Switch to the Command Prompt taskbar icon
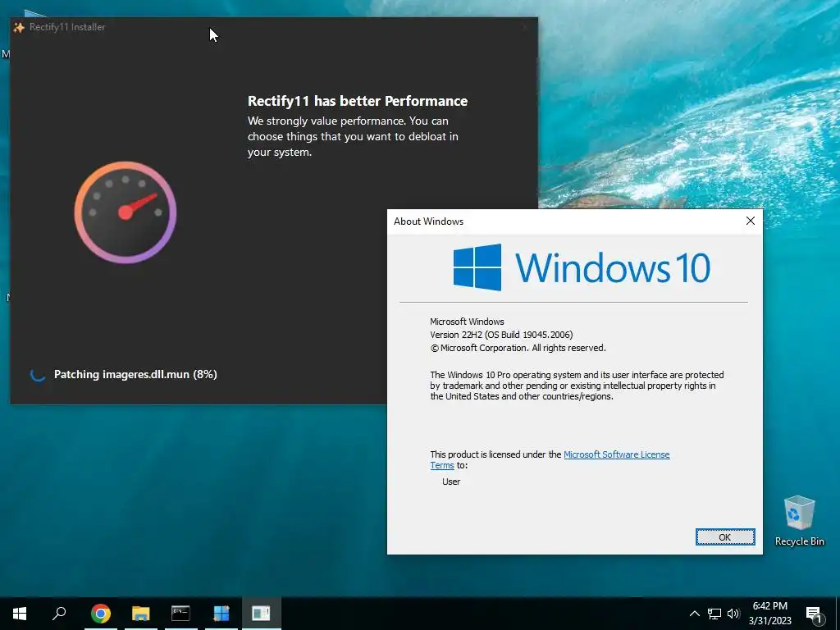Viewport: 840px width, 630px height. point(180,614)
